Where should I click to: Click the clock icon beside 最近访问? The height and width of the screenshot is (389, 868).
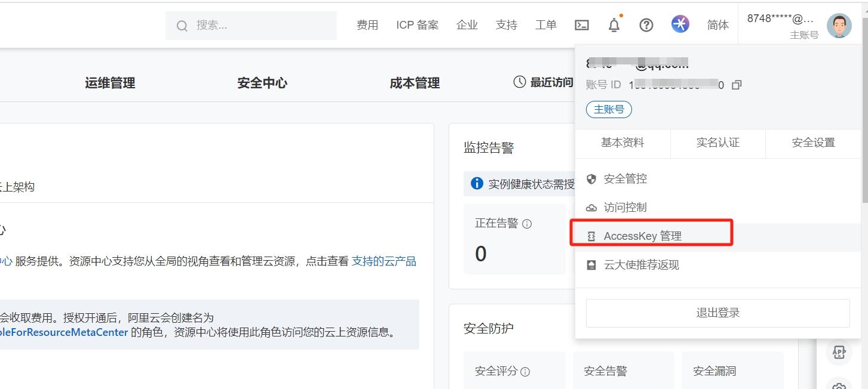pyautogui.click(x=520, y=82)
